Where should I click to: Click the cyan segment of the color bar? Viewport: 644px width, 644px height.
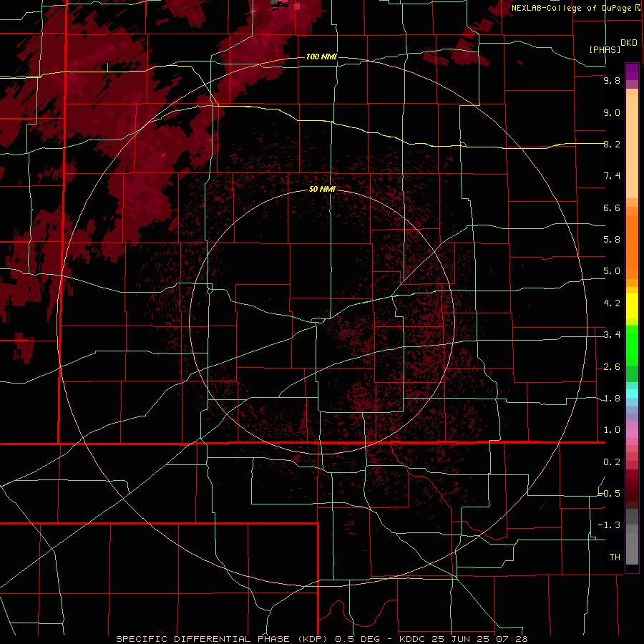(x=632, y=393)
